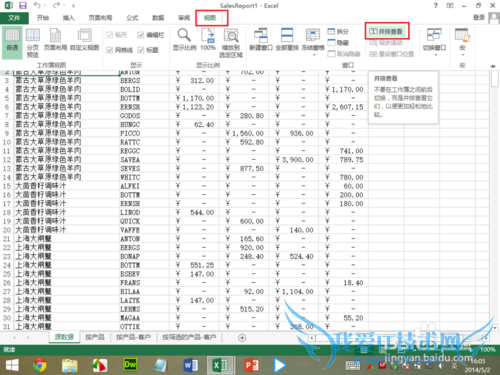Open the File (文件) tab

click(14, 18)
